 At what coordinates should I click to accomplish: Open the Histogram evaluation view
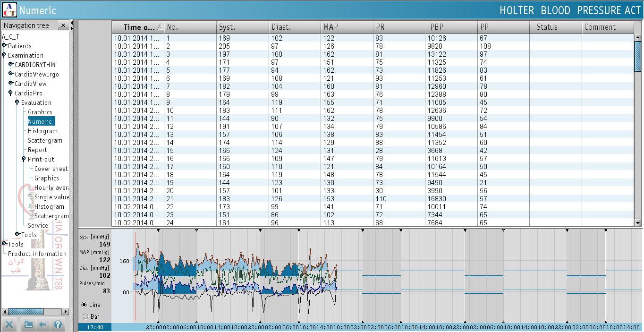point(42,131)
